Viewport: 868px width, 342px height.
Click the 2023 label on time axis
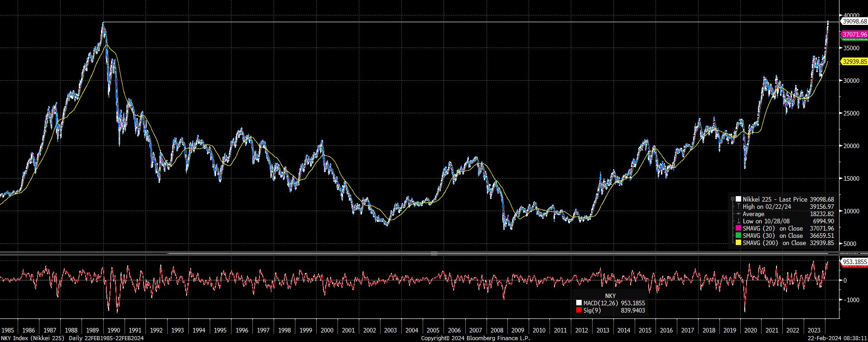pos(814,331)
